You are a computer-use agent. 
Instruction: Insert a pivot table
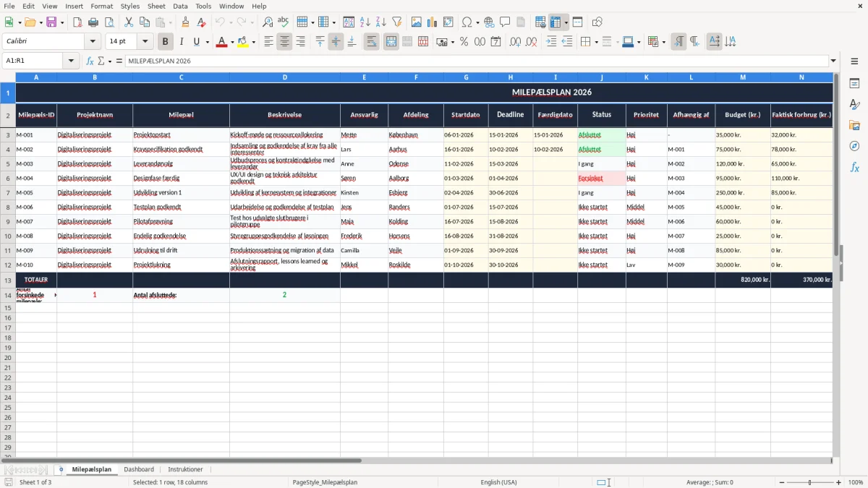tap(448, 22)
